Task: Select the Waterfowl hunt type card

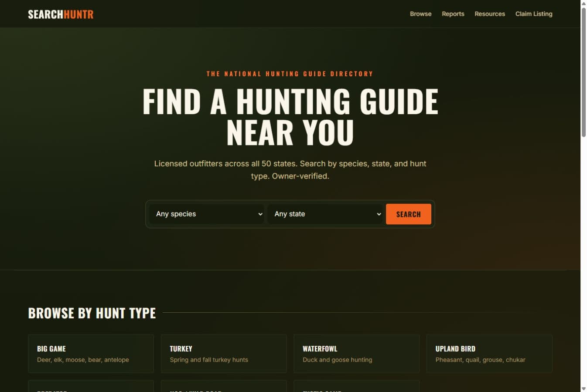Action: (357, 354)
